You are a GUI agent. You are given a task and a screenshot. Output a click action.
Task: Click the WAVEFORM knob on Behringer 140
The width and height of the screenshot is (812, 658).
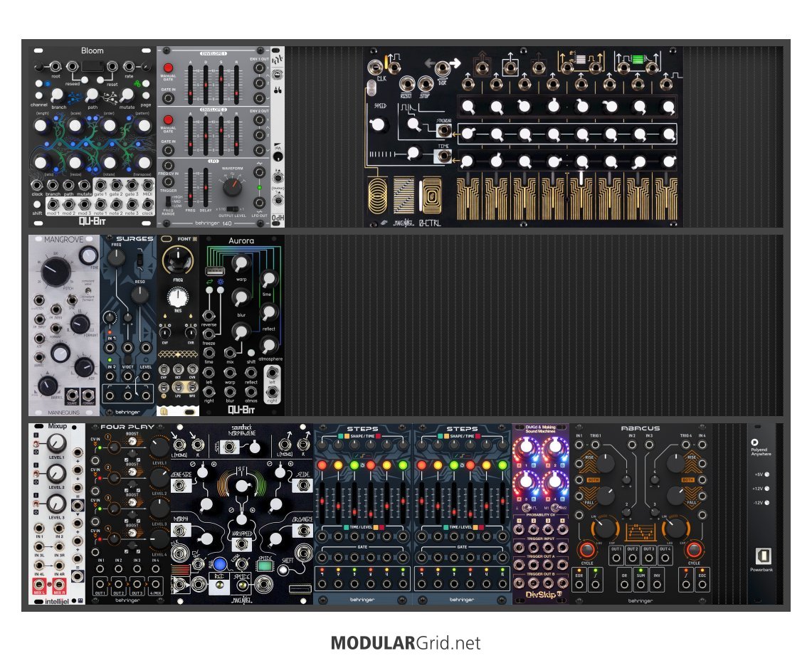[233, 186]
